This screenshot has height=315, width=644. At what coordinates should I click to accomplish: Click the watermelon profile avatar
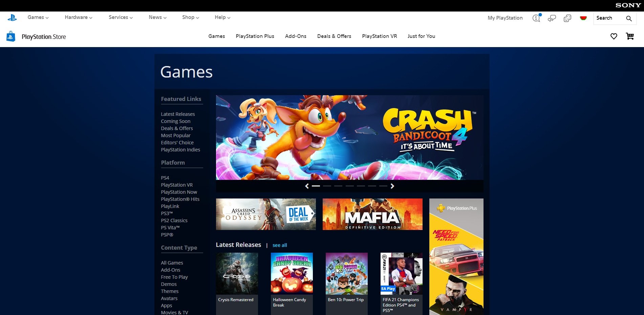click(x=583, y=18)
